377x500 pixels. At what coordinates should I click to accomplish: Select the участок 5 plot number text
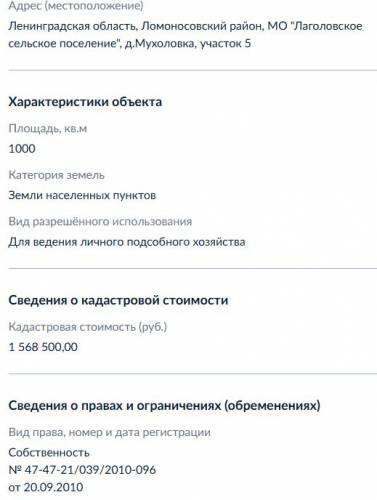pyautogui.click(x=225, y=43)
